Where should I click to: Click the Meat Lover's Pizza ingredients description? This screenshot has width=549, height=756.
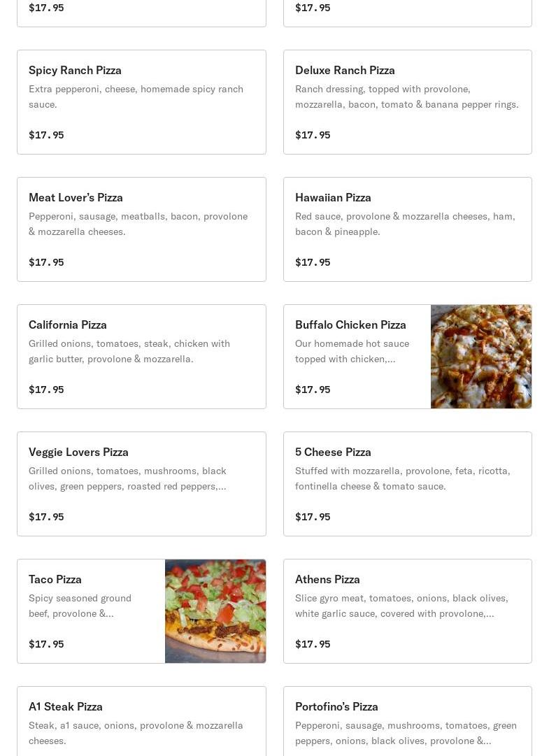point(138,224)
